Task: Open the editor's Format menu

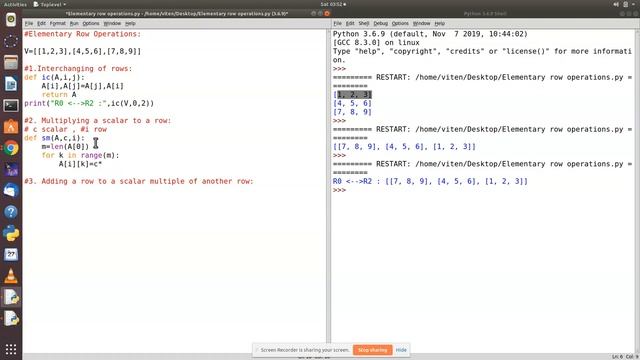Action: [58, 23]
